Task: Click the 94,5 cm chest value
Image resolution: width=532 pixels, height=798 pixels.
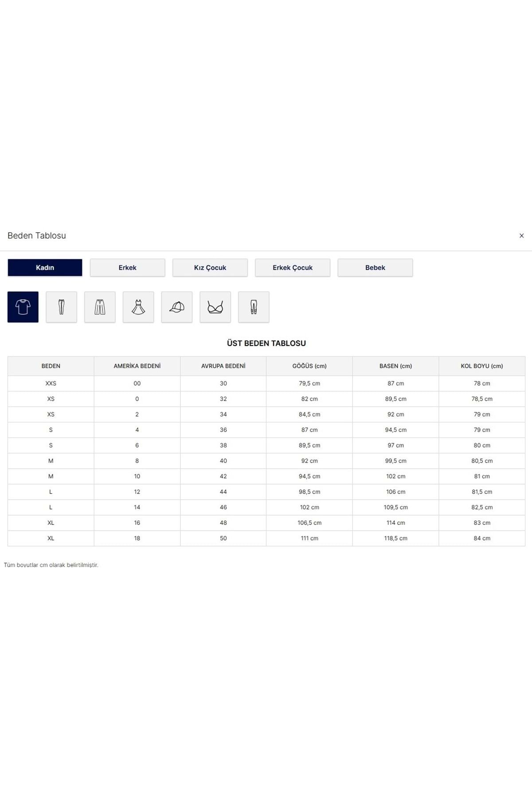Action: point(309,477)
